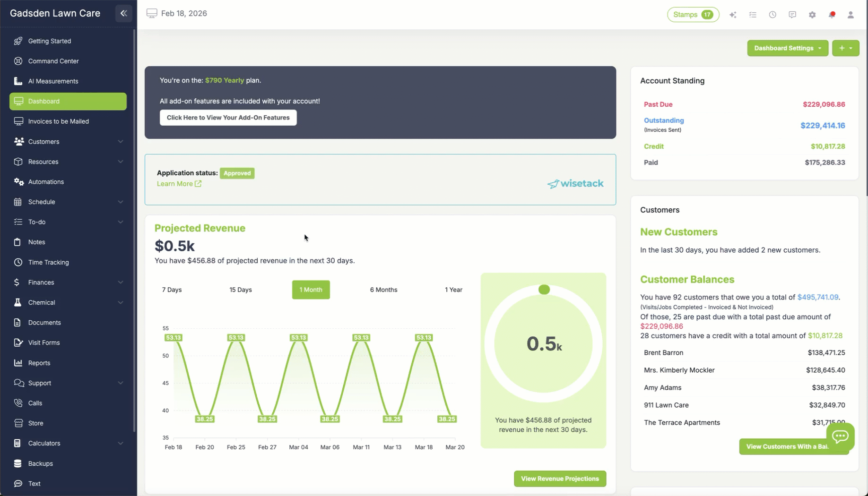Viewport: 868px width, 496px height.
Task: Click the Stamps 17 counter badge
Action: click(693, 15)
